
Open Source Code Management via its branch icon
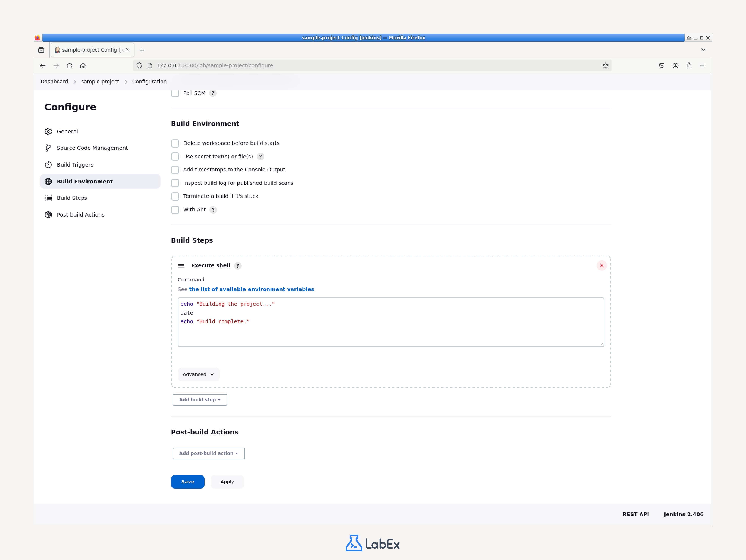click(48, 148)
